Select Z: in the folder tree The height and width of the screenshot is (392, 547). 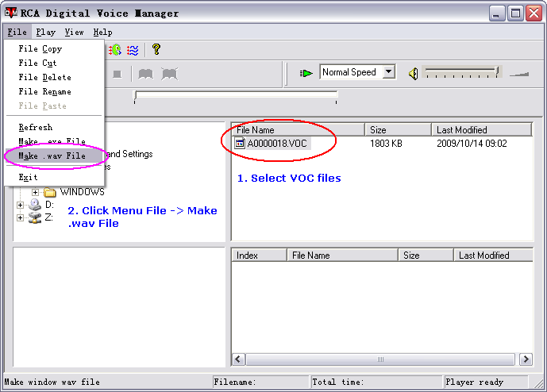pos(49,217)
